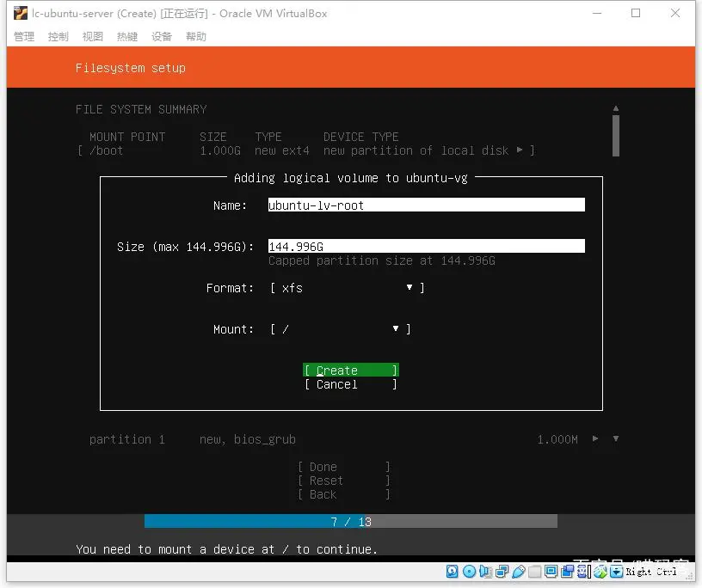Click the keyboard capture host-key icon
This screenshot has height=588, width=702.
pos(617,571)
